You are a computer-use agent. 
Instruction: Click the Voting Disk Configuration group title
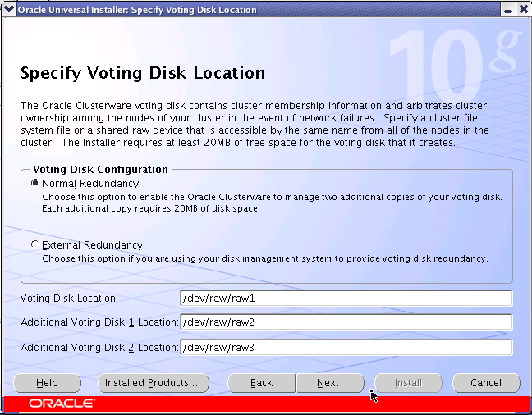(100, 169)
